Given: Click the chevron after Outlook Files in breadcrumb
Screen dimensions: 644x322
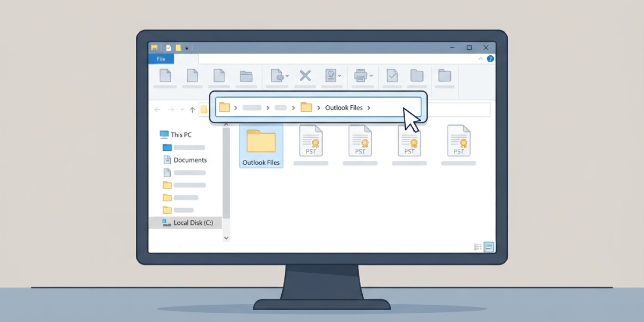Looking at the screenshot, I should [x=369, y=108].
